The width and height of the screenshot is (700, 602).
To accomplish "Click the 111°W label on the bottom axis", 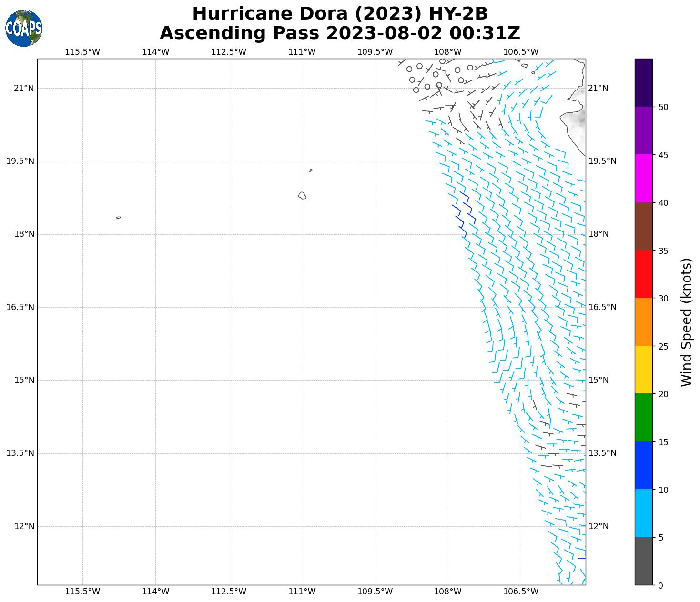I will click(x=302, y=592).
